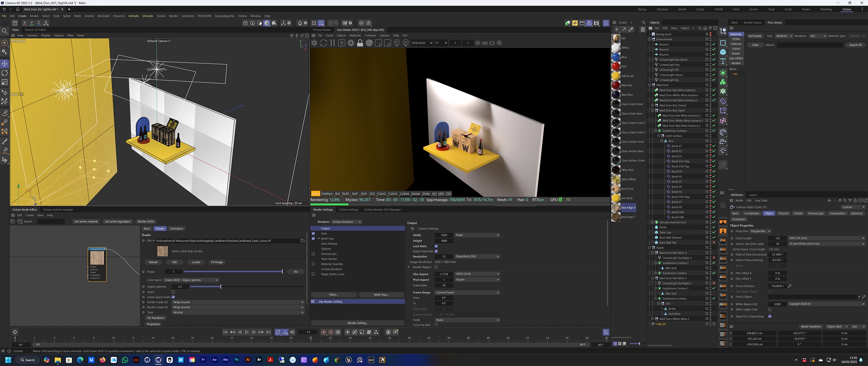
Task: Open the HDR/sRGB dropdown in Live Viewer
Action: [x=422, y=43]
